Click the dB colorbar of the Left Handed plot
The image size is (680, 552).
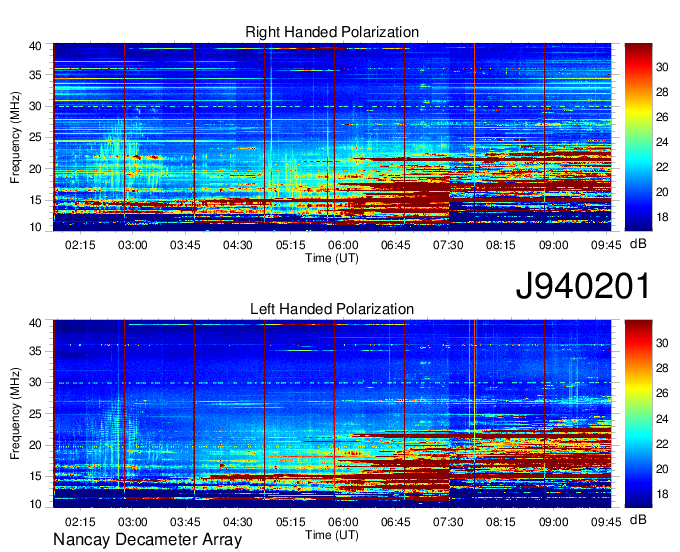click(638, 414)
